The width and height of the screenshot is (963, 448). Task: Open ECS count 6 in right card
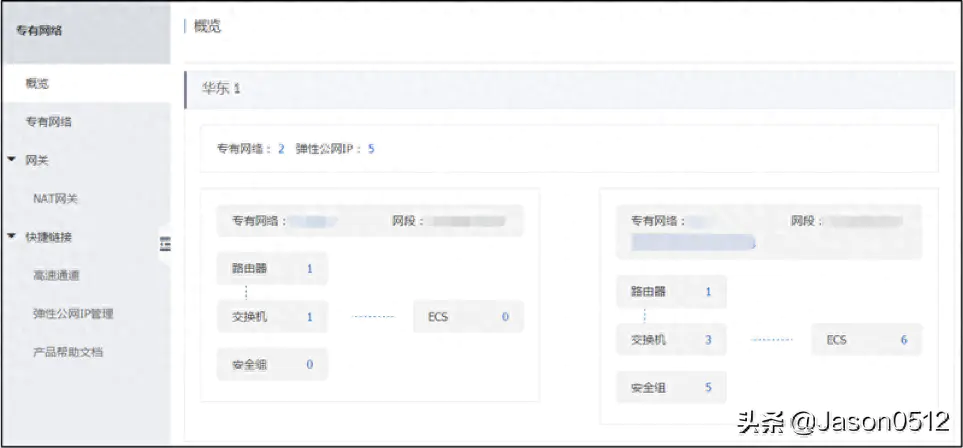pyautogui.click(x=903, y=340)
